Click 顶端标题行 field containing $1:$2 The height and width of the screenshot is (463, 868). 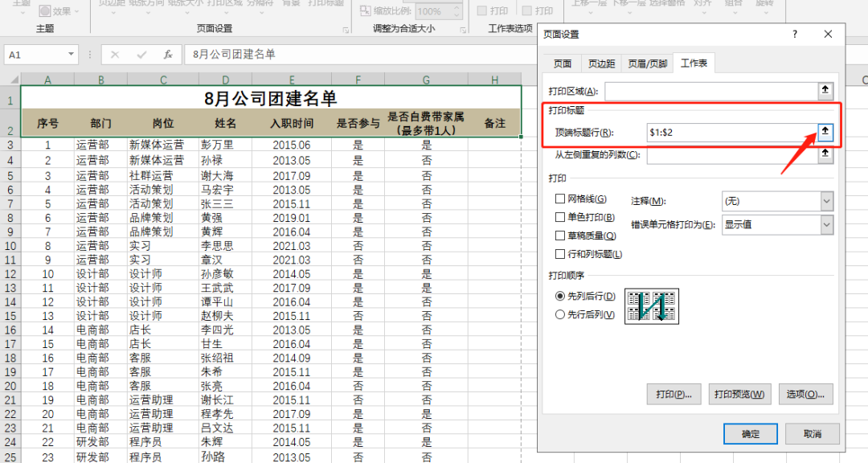coord(733,133)
